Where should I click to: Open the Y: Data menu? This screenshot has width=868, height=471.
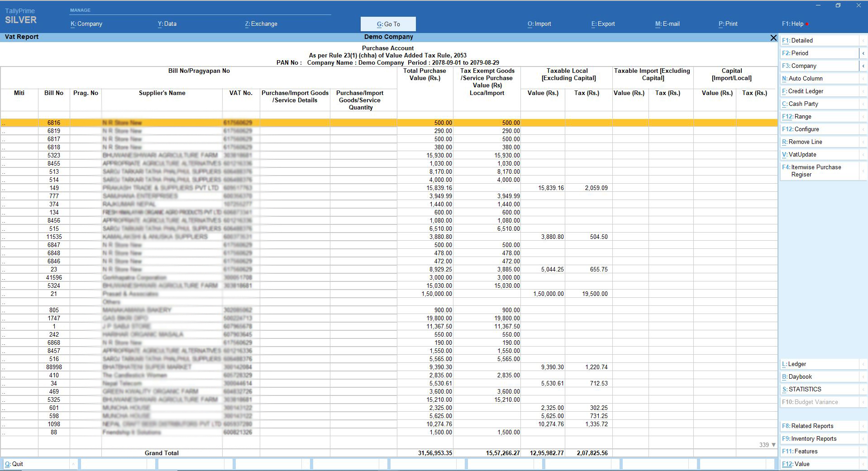pos(167,24)
